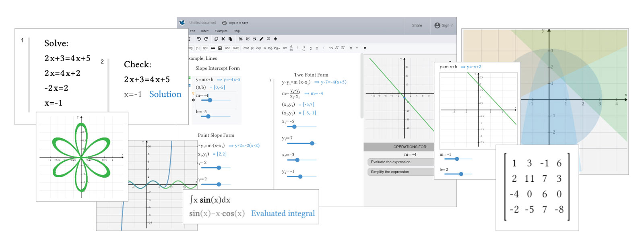The width and height of the screenshot is (644, 245).
Task: Open the Edit menu
Action: (x=192, y=31)
